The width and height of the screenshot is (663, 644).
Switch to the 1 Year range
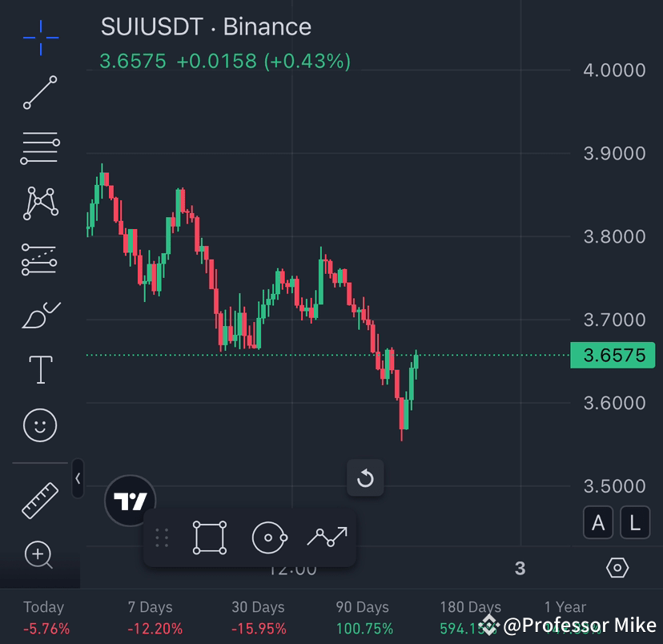(565, 606)
